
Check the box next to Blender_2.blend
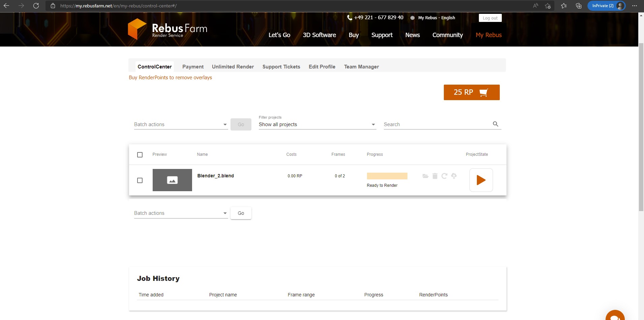click(x=140, y=180)
